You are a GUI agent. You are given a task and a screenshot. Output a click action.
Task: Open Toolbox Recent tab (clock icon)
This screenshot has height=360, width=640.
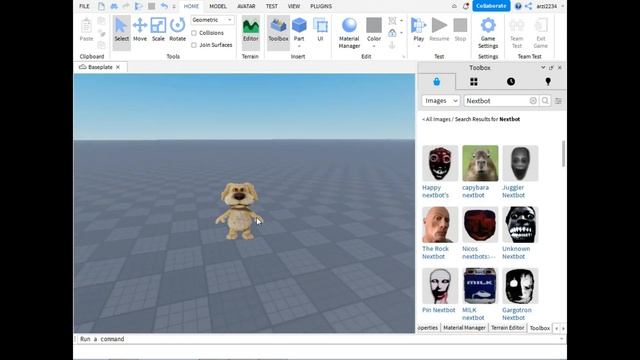[x=511, y=82]
